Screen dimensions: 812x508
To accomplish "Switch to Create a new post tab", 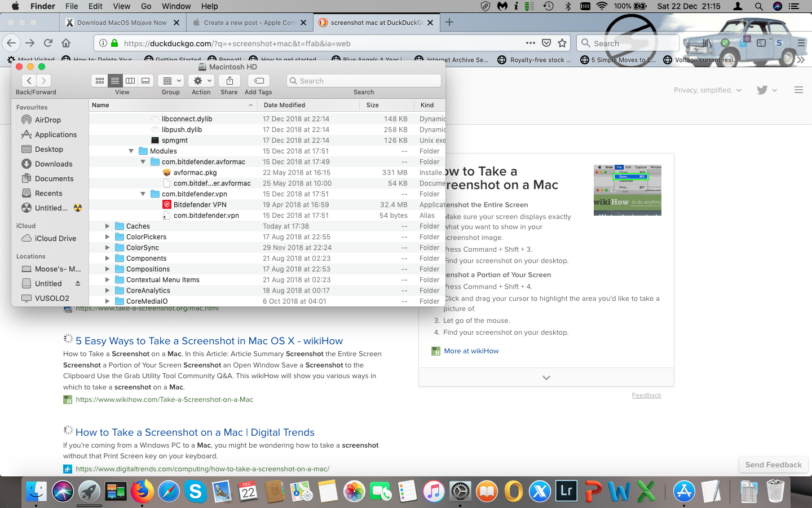I will click(249, 23).
